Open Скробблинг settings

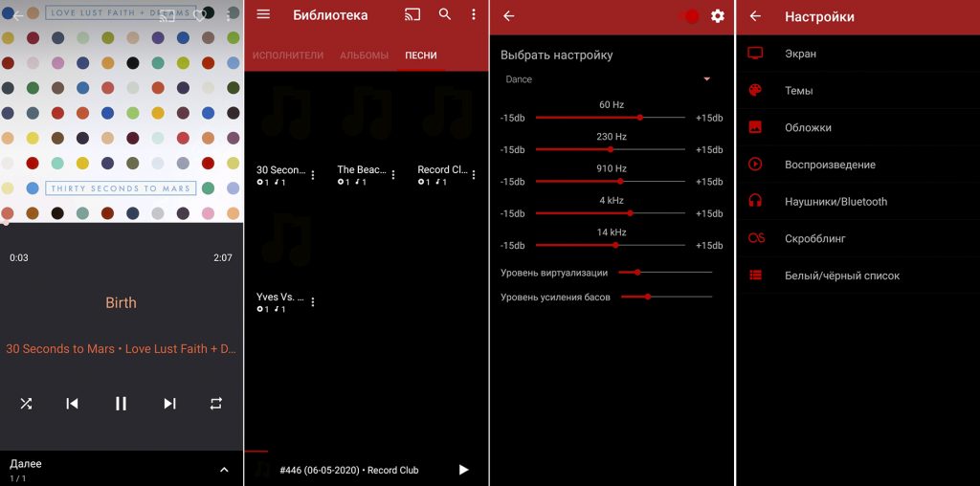814,238
